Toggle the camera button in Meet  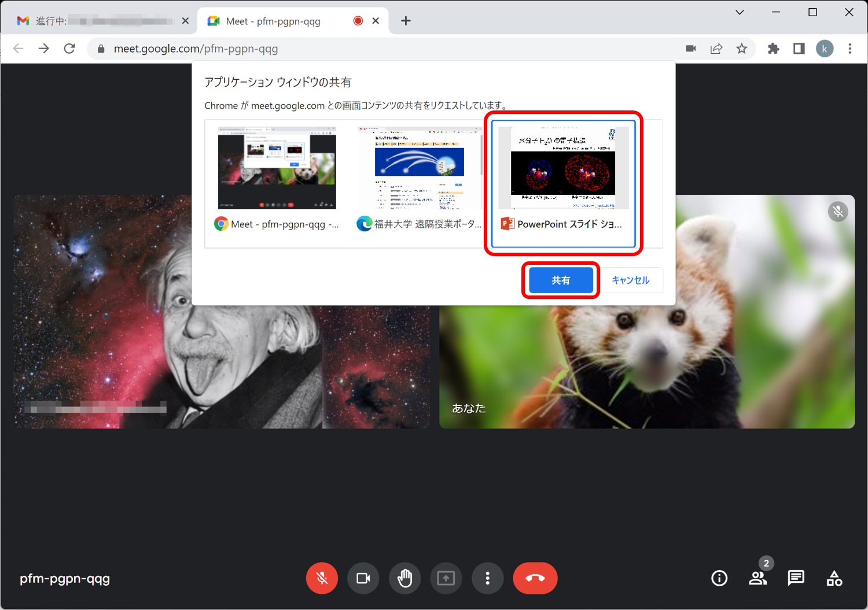(x=363, y=578)
